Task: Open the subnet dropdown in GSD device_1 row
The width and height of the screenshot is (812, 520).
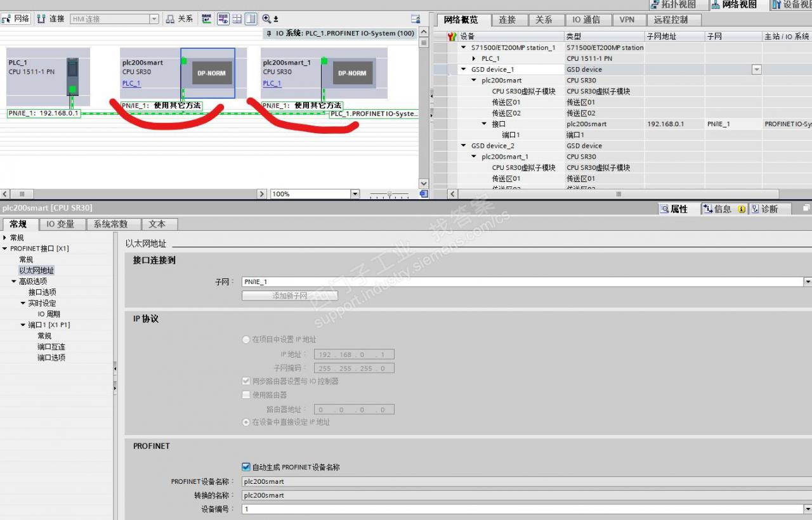Action: (x=756, y=70)
